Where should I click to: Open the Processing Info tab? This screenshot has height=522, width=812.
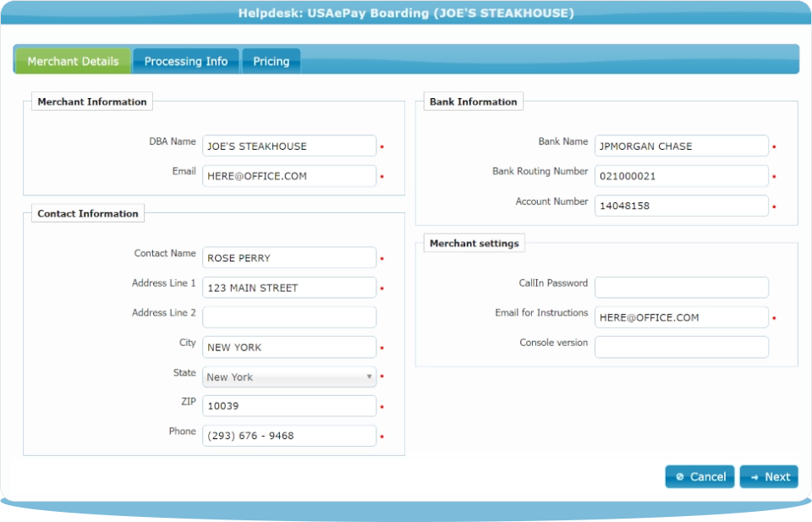[x=186, y=61]
